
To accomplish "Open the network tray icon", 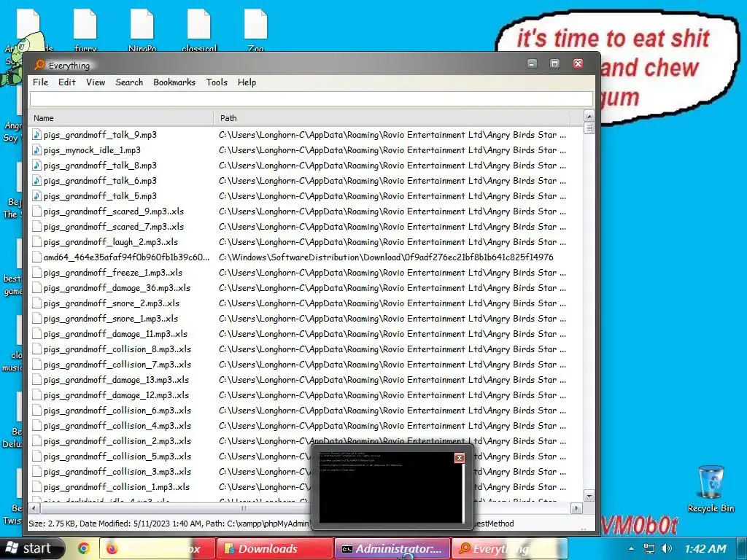I will 649,548.
